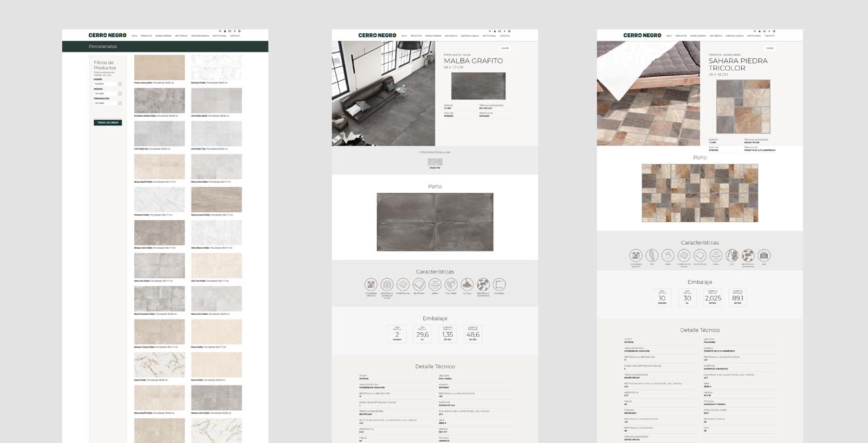
Task: Click "Detalle Técnico" heading on Sahara Piedra page
Action: point(700,330)
